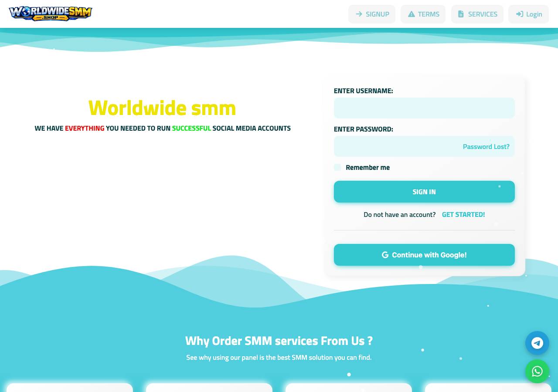Image resolution: width=558 pixels, height=392 pixels.
Task: Click the Login nav button
Action: (x=528, y=14)
